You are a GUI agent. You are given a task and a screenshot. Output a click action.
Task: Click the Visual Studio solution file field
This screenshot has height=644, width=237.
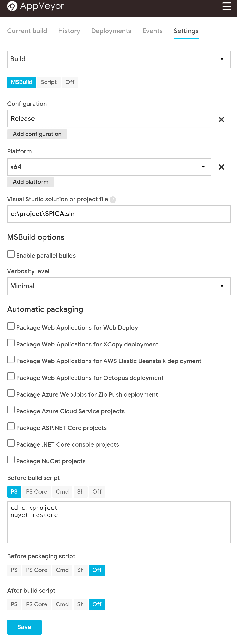(x=119, y=214)
